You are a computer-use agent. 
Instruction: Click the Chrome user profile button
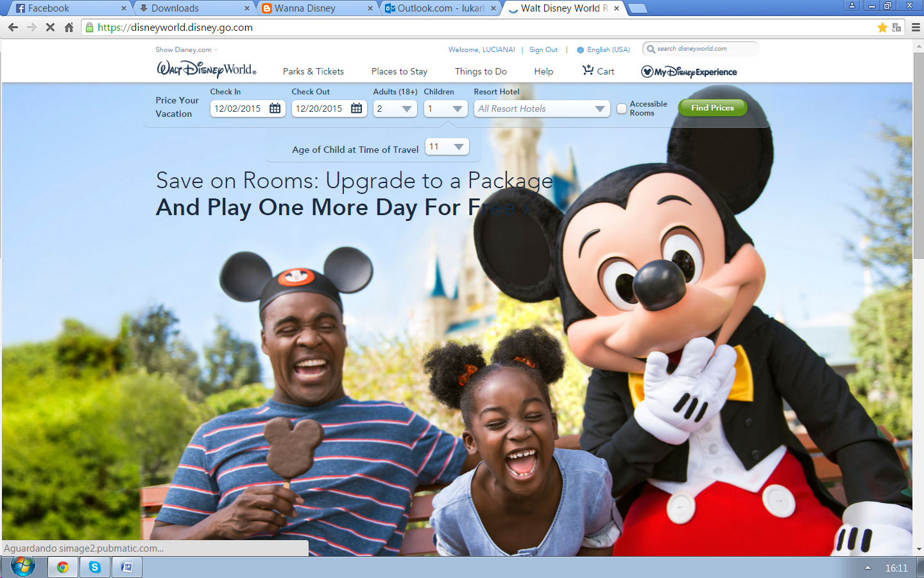point(852,5)
